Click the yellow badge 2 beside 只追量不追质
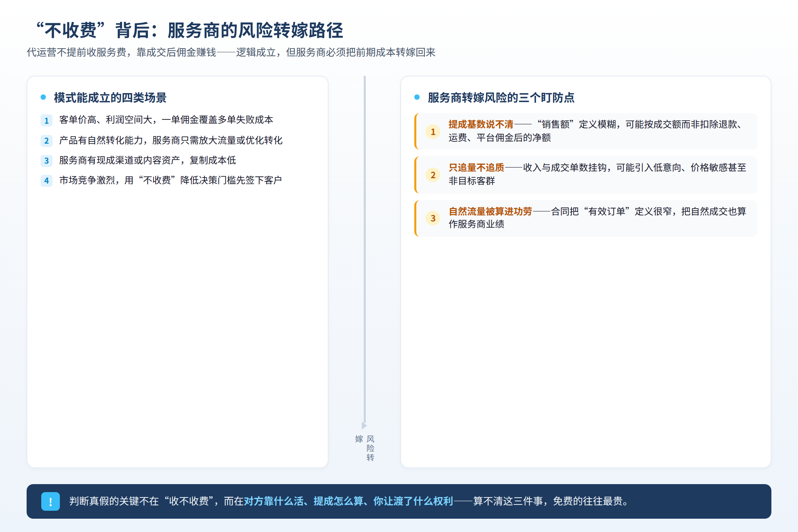The image size is (798, 532). tap(433, 175)
